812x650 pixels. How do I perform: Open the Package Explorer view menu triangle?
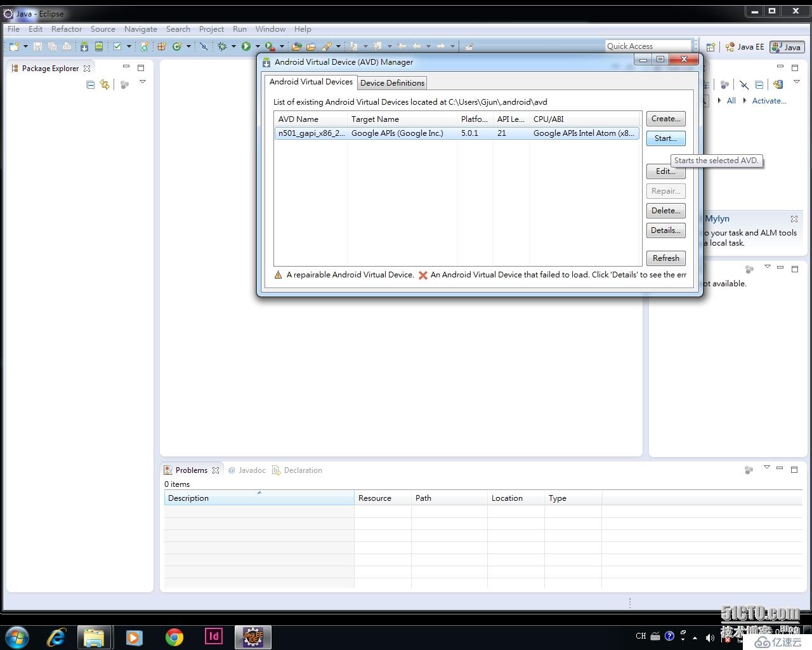pyautogui.click(x=143, y=82)
